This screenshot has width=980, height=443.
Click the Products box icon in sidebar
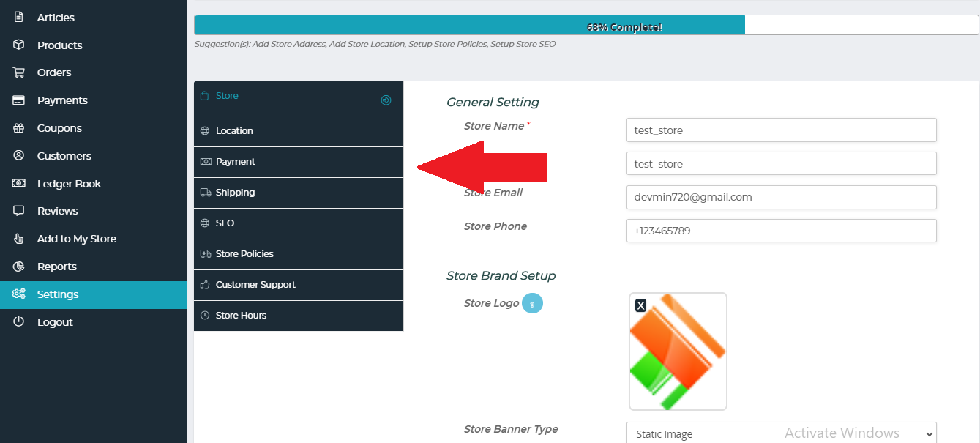(19, 45)
